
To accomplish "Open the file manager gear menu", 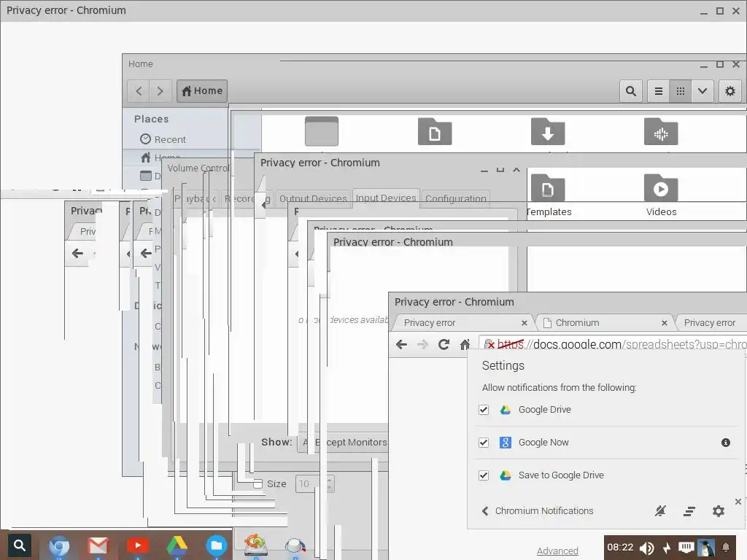I will pos(729,91).
